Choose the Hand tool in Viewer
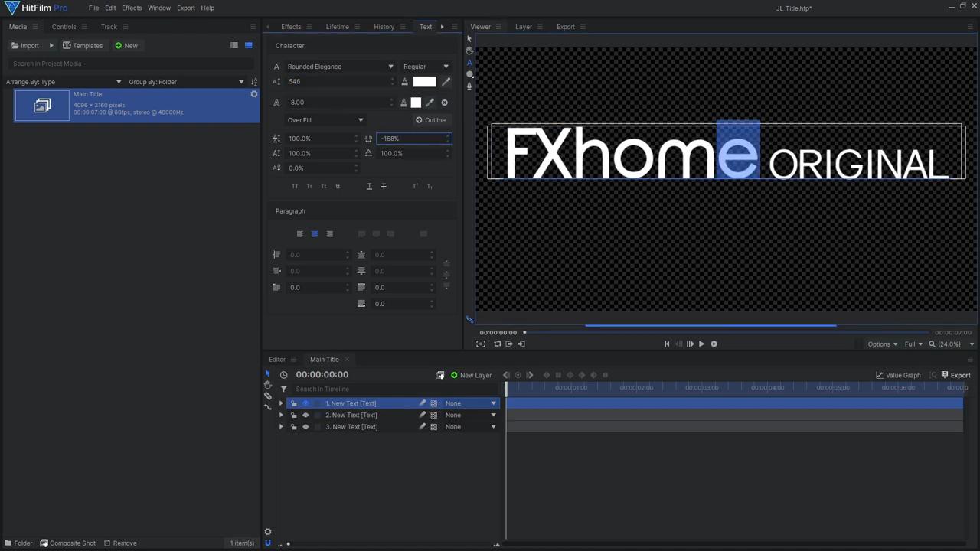 coord(469,50)
